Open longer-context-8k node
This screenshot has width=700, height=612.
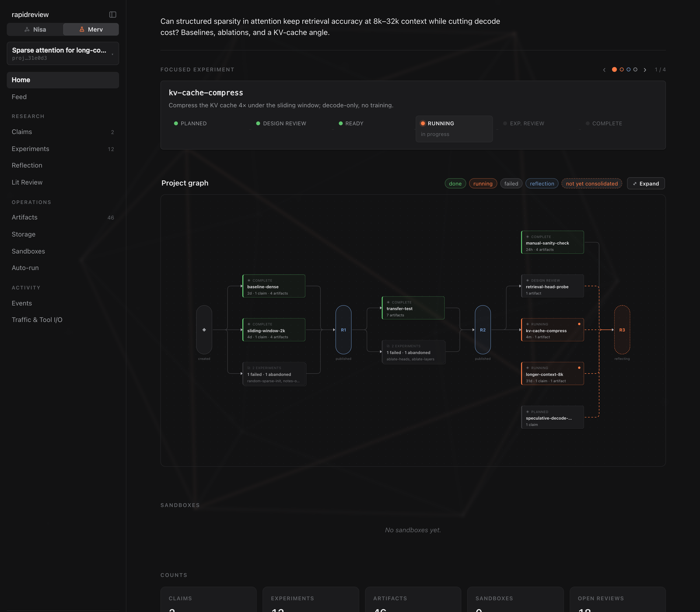(553, 374)
